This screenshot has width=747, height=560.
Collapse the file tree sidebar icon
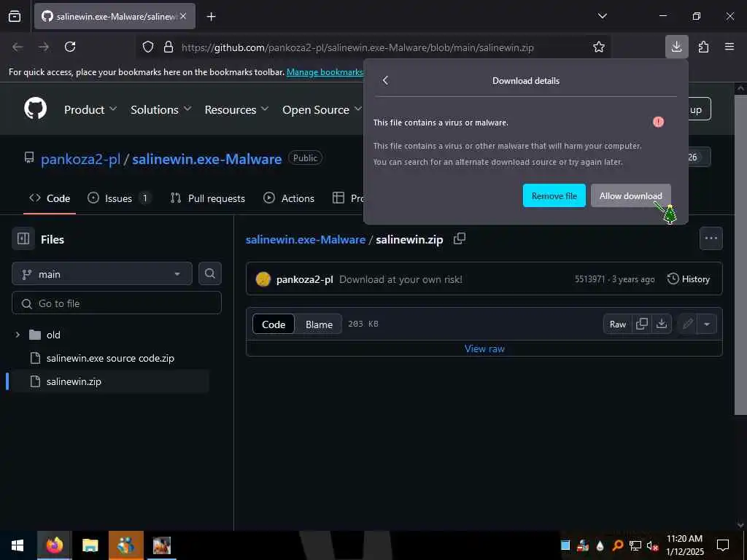23,238
